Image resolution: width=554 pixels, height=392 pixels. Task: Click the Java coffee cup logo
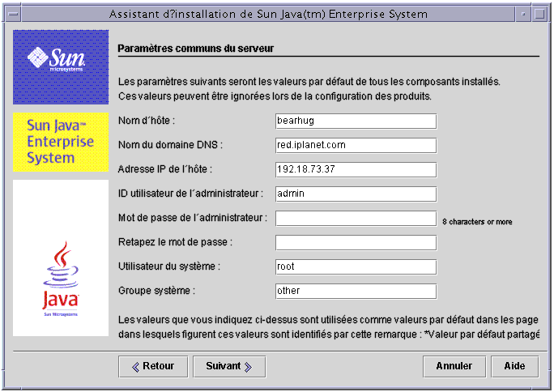tap(61, 279)
